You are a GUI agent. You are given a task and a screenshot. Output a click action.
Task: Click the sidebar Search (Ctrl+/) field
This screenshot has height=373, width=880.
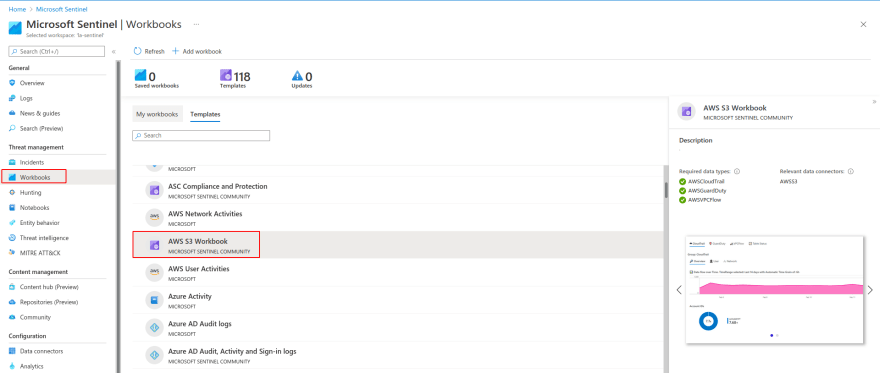pyautogui.click(x=57, y=52)
